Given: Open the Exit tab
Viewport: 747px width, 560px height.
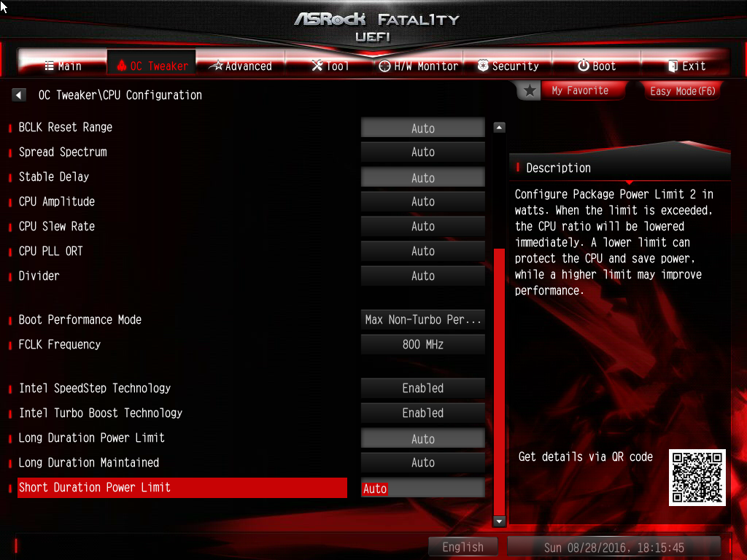Looking at the screenshot, I should [x=686, y=66].
